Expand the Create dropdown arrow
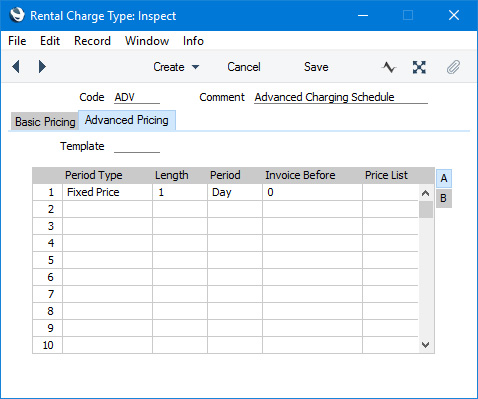Image resolution: width=478 pixels, height=399 pixels. click(196, 67)
